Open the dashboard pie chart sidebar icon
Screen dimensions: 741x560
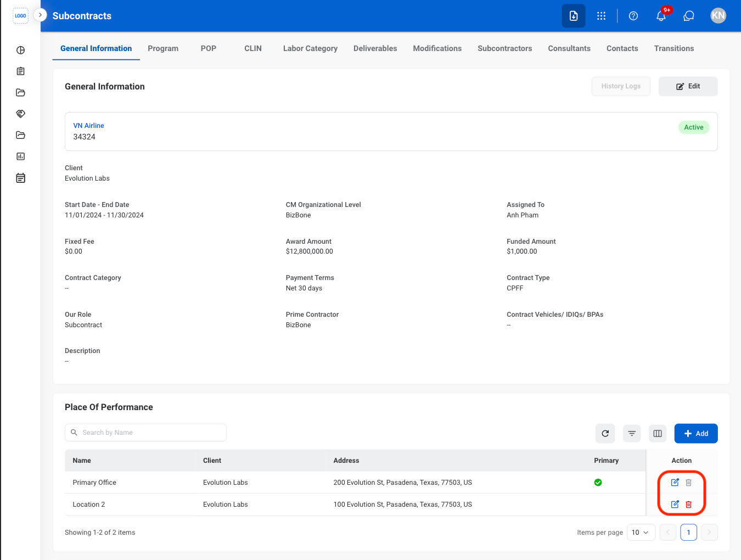(21, 50)
